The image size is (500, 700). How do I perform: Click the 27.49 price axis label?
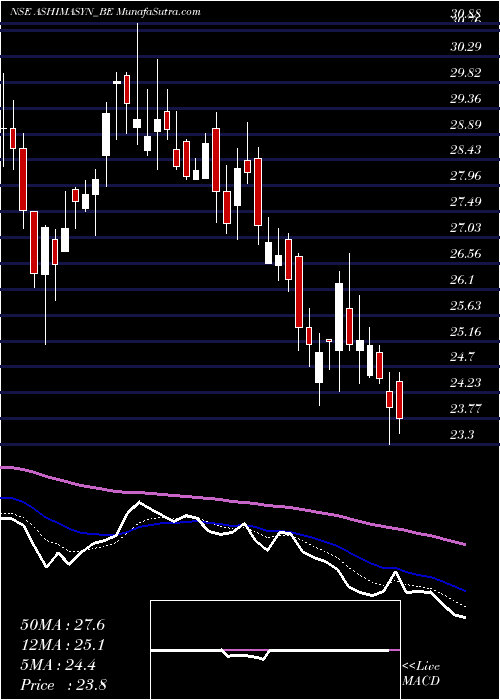[x=467, y=202]
